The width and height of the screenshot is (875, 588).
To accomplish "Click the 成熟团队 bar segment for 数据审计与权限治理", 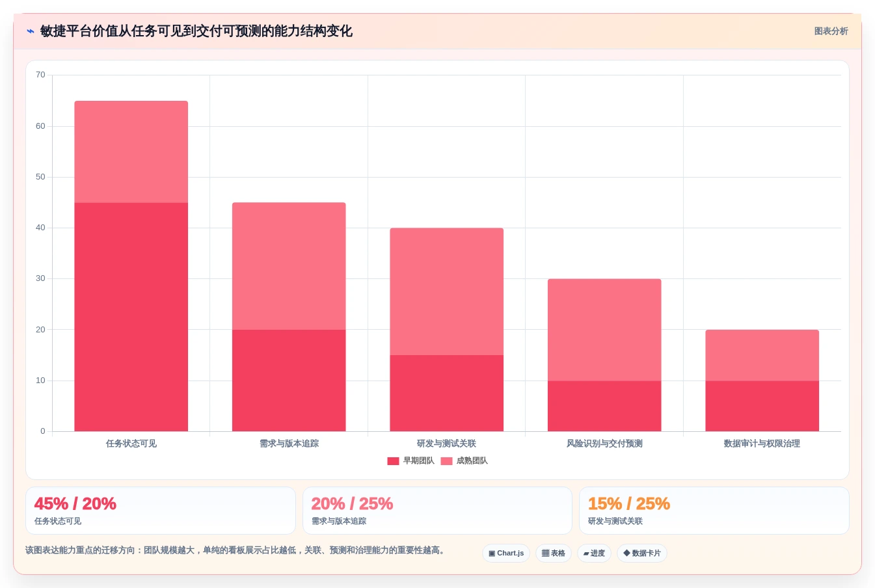I will pos(762,355).
